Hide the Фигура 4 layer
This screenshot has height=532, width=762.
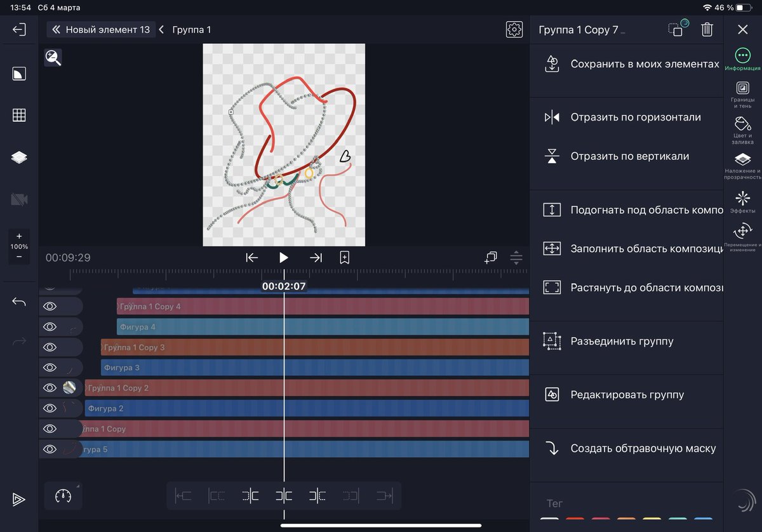pyautogui.click(x=50, y=327)
